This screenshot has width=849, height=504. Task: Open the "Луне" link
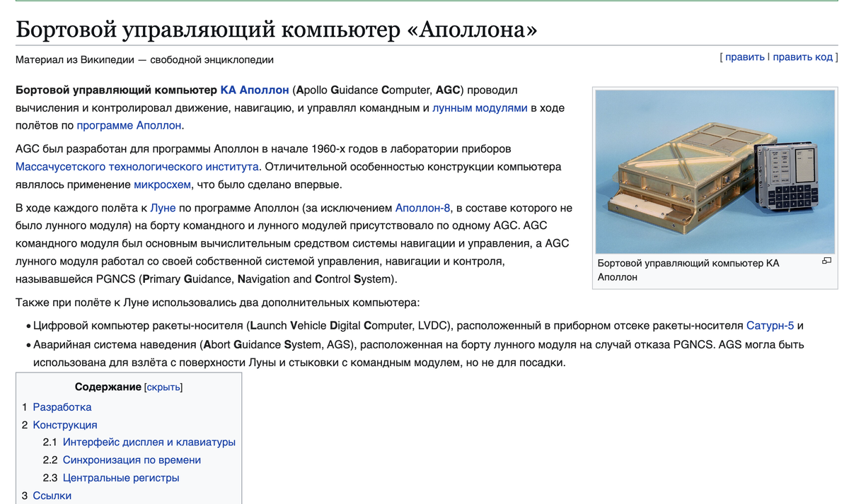click(163, 208)
